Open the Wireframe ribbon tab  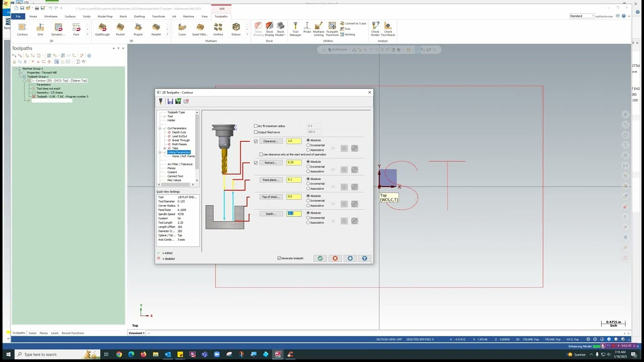51,16
